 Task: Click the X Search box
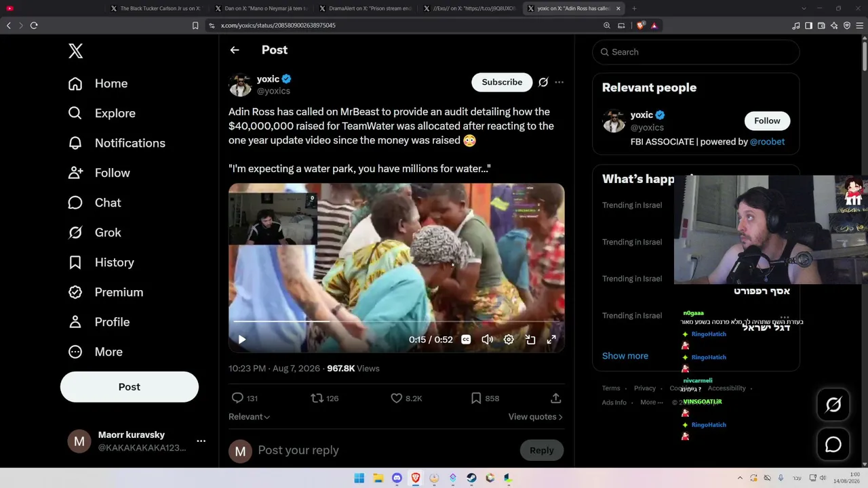coord(696,52)
